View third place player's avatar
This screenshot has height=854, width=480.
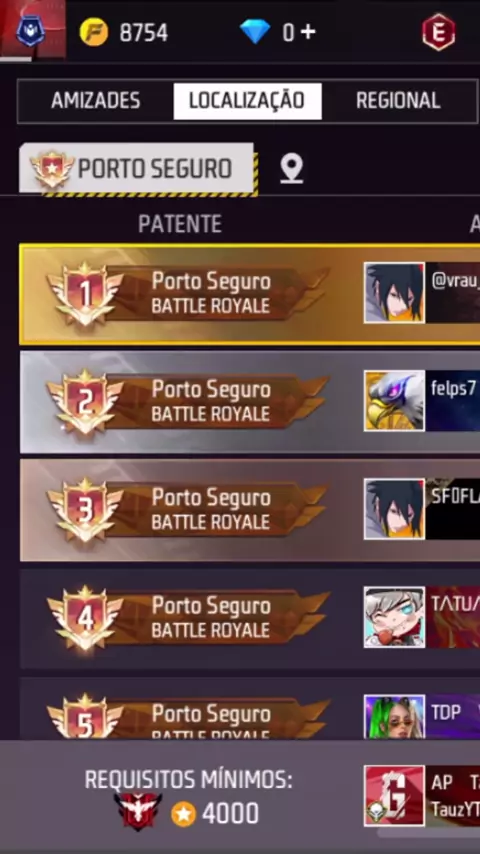[394, 509]
